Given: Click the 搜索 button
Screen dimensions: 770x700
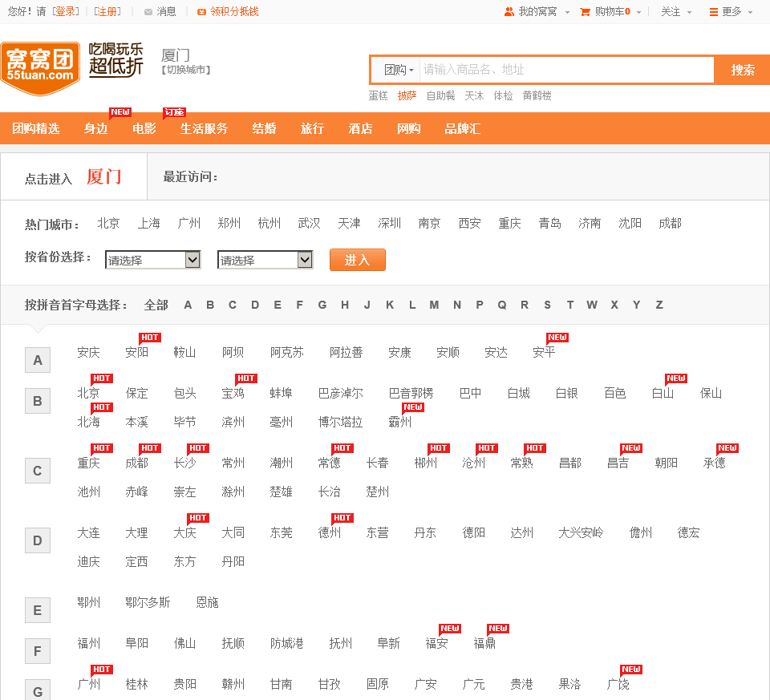Looking at the screenshot, I should [742, 70].
